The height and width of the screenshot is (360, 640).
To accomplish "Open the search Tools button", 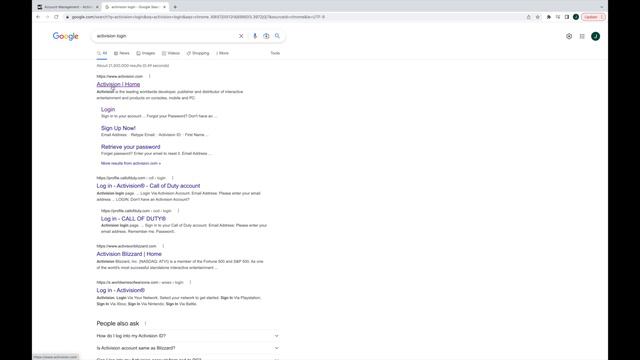I will (275, 53).
